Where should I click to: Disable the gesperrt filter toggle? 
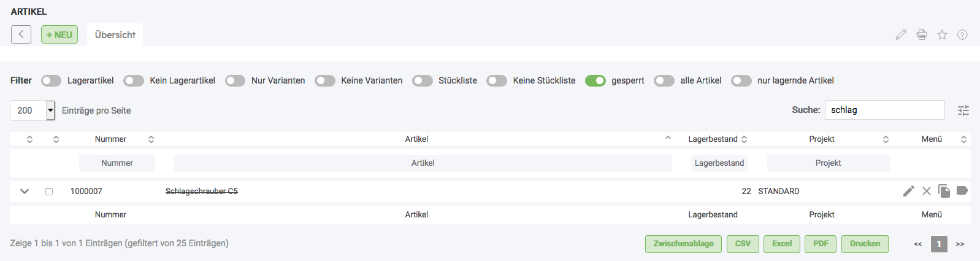point(595,80)
